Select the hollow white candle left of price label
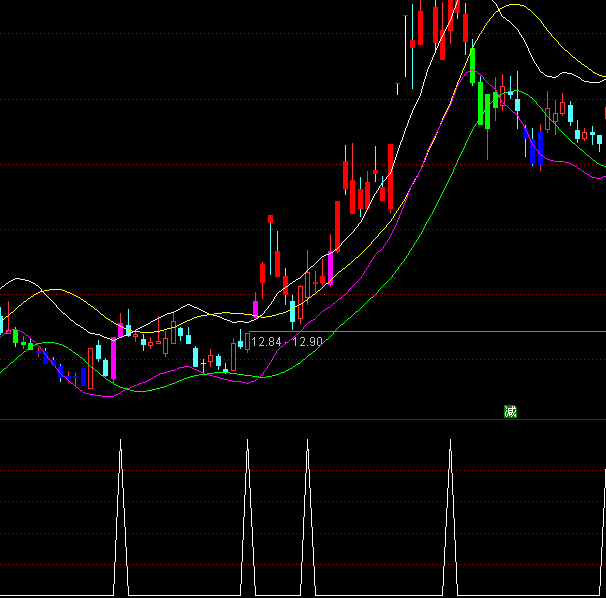 coord(234,355)
